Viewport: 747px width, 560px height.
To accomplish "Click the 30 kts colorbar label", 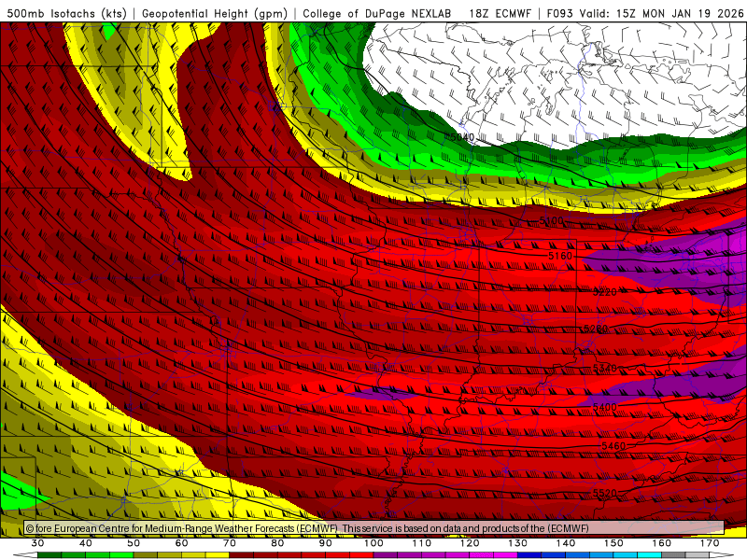I will click(x=37, y=543).
